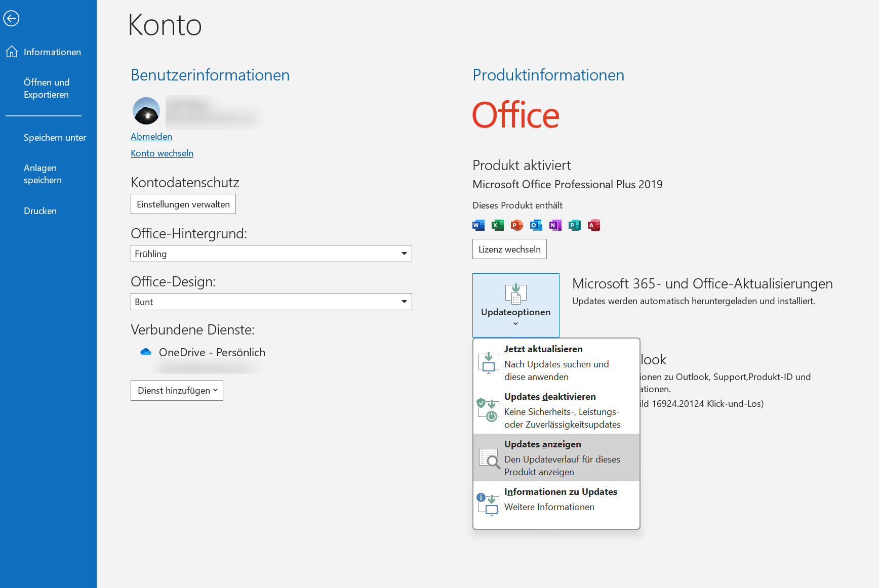
Task: Click the Updates deaktivieren shield icon
Action: (x=488, y=410)
